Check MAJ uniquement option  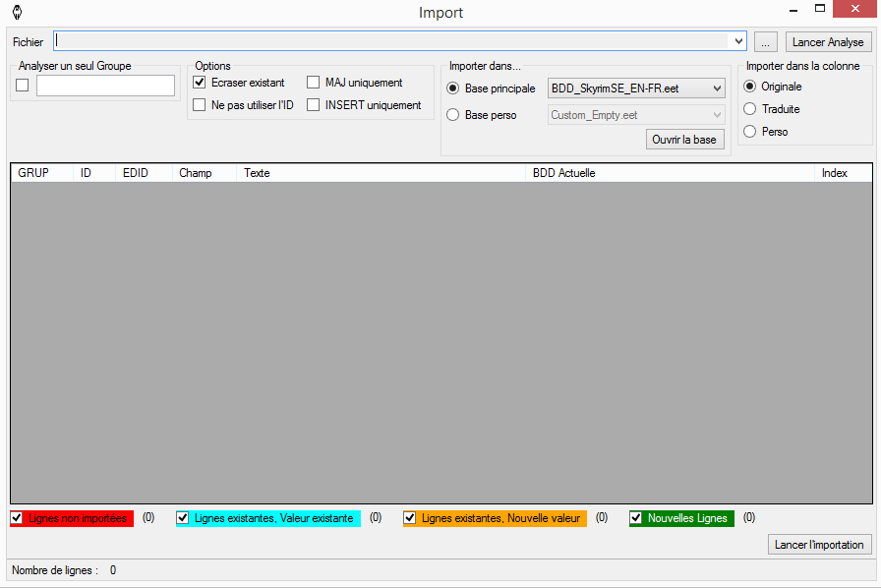tap(314, 83)
